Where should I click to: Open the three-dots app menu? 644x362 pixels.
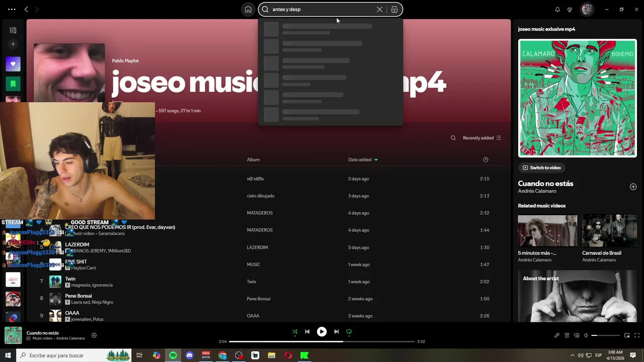[x=12, y=9]
